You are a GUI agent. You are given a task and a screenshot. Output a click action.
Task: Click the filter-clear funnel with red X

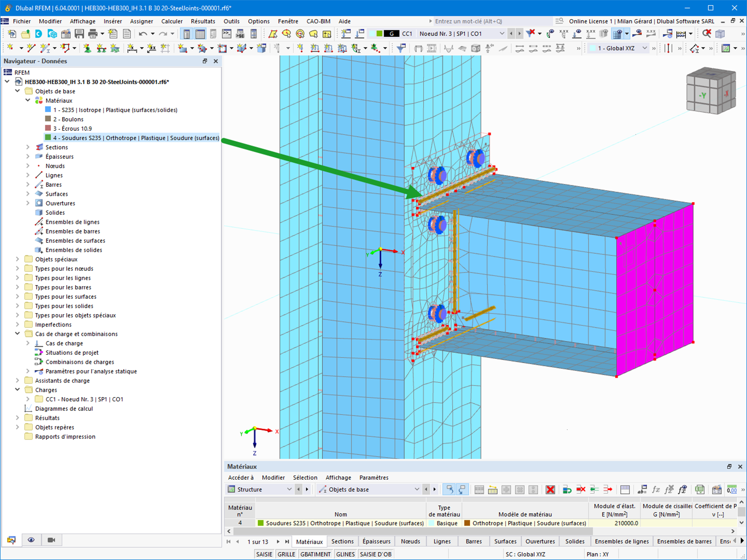pyautogui.click(x=530, y=34)
